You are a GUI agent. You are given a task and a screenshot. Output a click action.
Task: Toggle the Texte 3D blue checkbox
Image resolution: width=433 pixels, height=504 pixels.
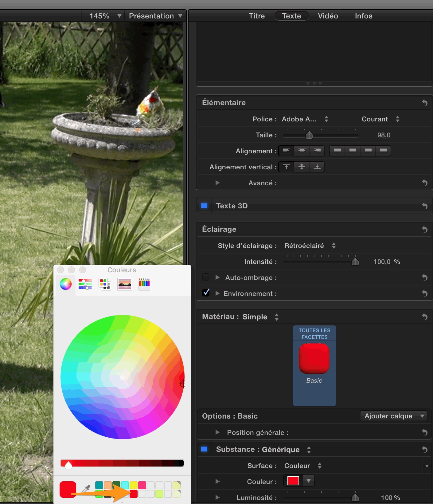tap(204, 206)
